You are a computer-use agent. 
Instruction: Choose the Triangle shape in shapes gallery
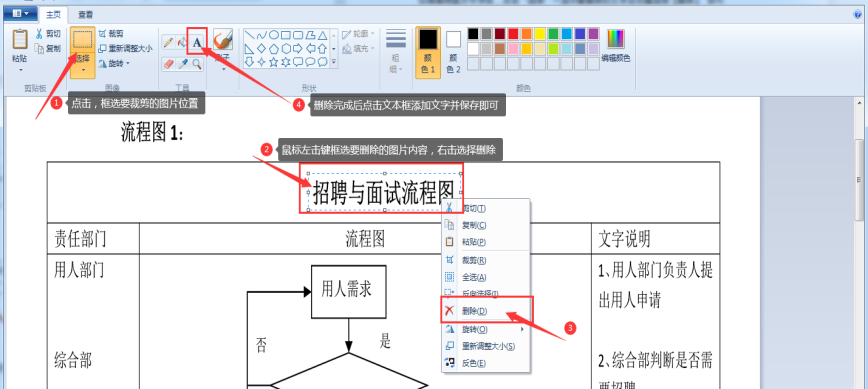[323, 35]
